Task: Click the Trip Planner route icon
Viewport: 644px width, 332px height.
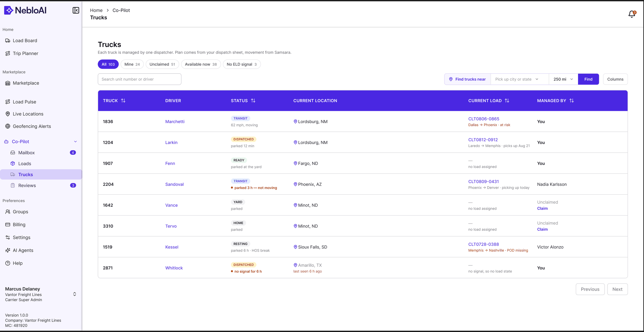Action: pos(8,53)
